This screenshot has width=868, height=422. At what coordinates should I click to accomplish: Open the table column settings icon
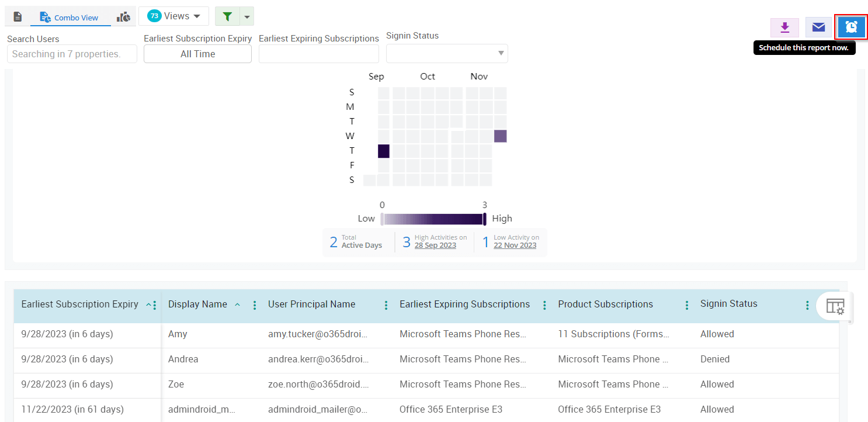(835, 306)
